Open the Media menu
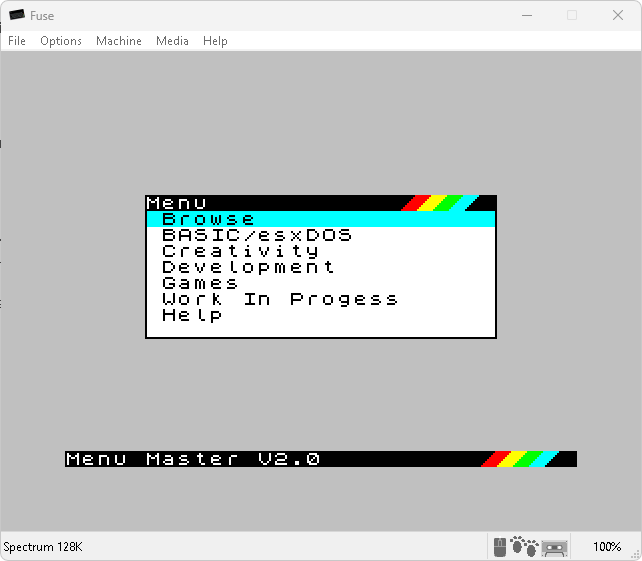Image resolution: width=642 pixels, height=561 pixels. [172, 41]
